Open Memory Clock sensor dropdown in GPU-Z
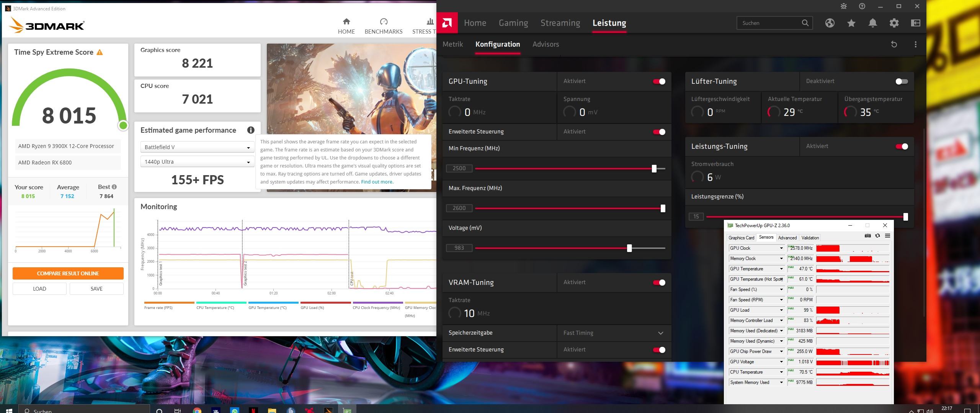Image resolution: width=980 pixels, height=413 pixels. [781, 259]
